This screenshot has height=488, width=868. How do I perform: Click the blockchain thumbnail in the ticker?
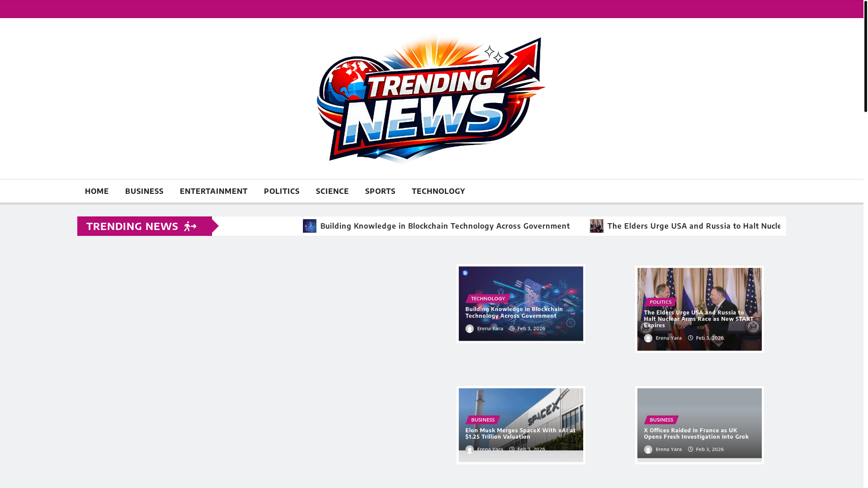pyautogui.click(x=310, y=226)
